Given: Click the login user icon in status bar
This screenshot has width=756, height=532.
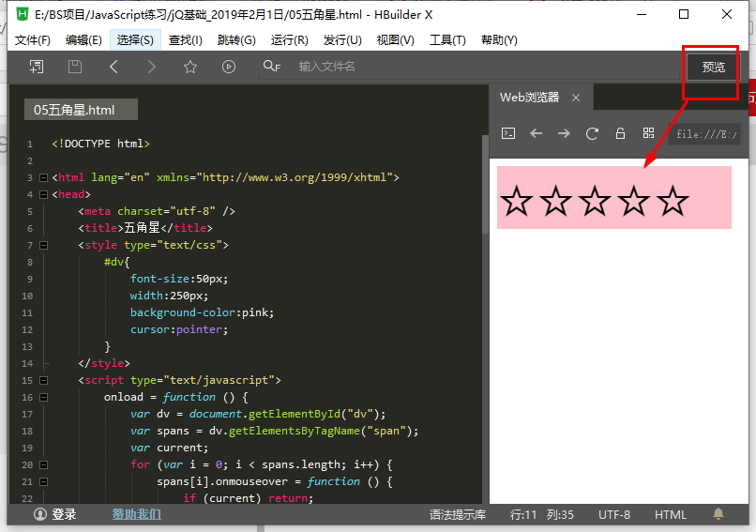Looking at the screenshot, I should (40, 514).
